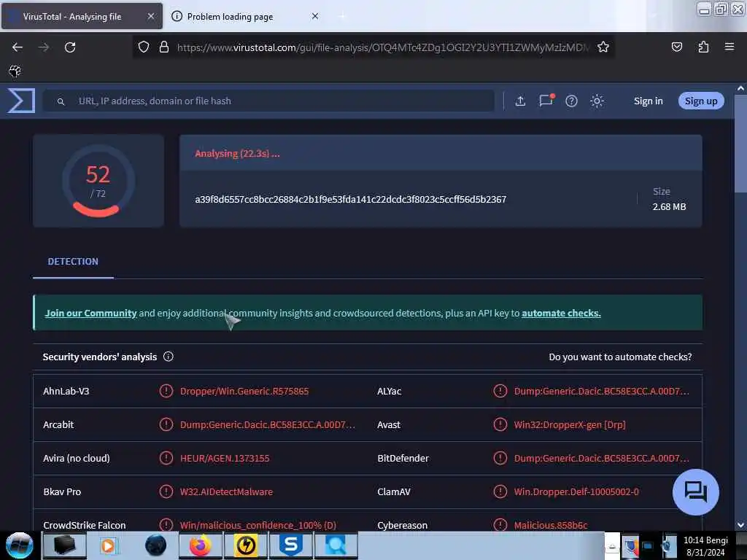Focus the URL, IP address search field
The width and height of the screenshot is (747, 560).
(x=269, y=101)
